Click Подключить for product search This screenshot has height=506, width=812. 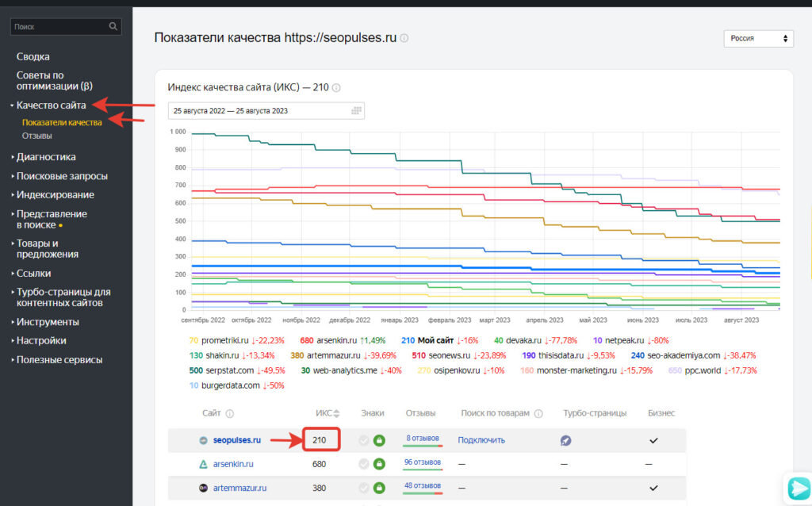(481, 440)
